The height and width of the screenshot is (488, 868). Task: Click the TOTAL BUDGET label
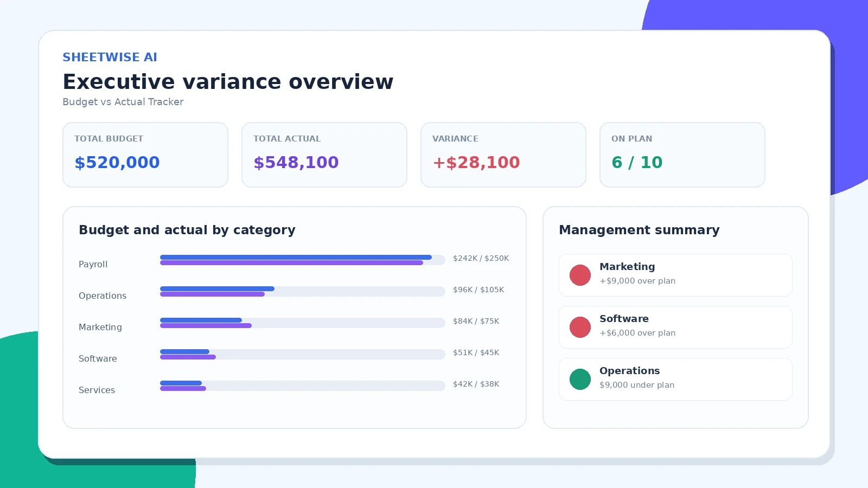tap(108, 139)
